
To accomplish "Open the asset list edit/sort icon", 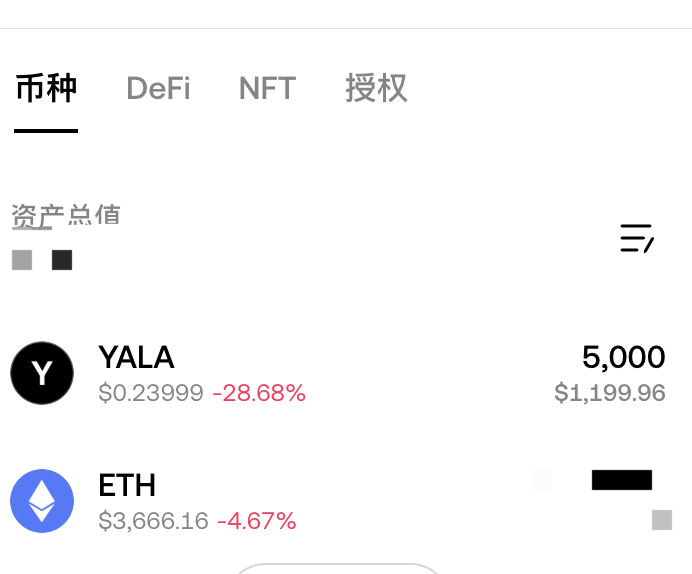I will pyautogui.click(x=637, y=238).
